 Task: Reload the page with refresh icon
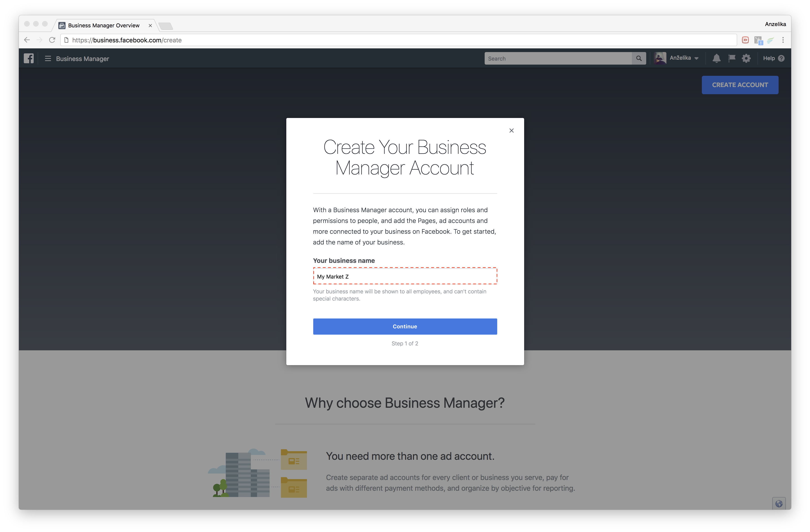[52, 40]
